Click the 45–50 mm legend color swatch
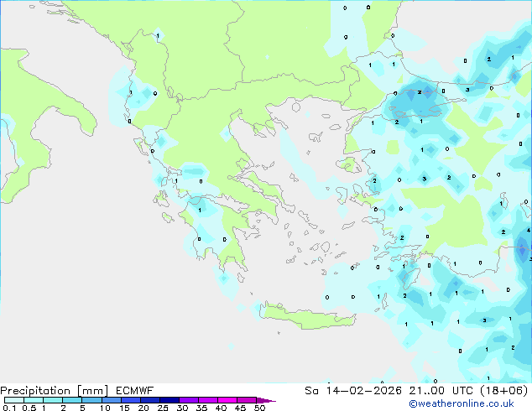This screenshot has height=411, width=532. 247,400
